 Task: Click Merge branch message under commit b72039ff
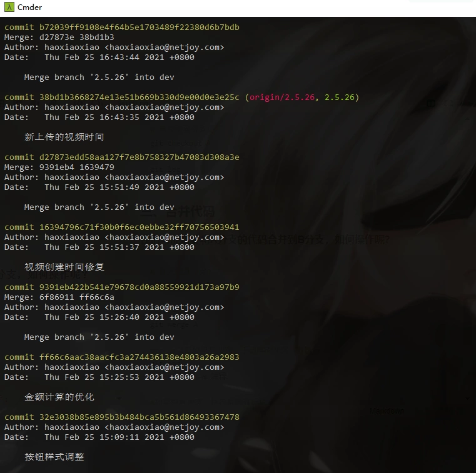click(x=99, y=77)
